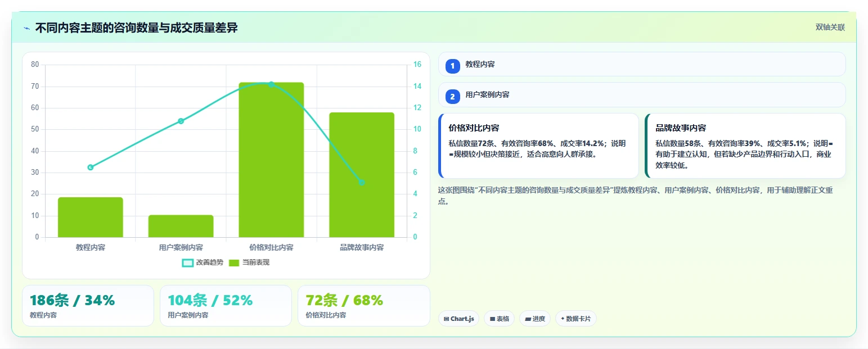This screenshot has height=349, width=868.
Task: Click the 价格对比内容 detail card heading
Action: click(474, 128)
